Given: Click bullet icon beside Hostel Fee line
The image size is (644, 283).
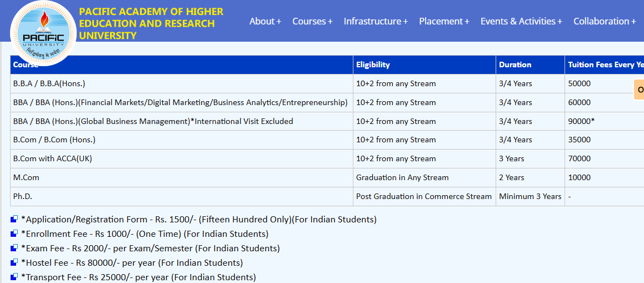Looking at the screenshot, I should tap(14, 262).
